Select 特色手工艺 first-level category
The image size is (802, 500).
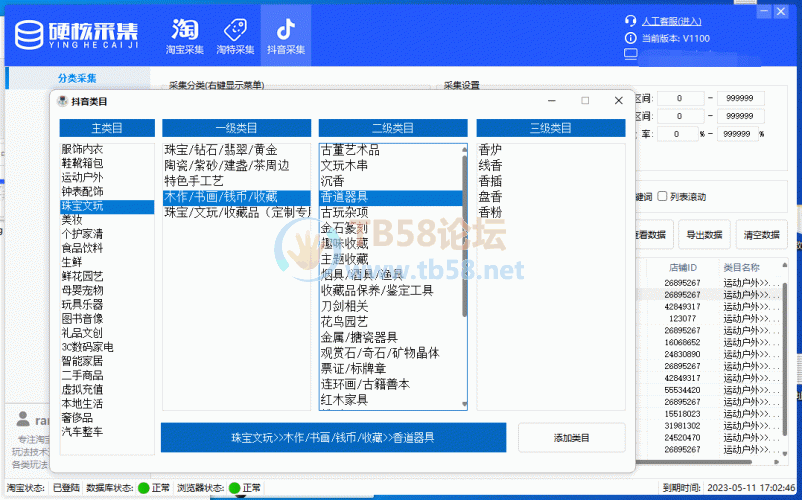(x=194, y=181)
